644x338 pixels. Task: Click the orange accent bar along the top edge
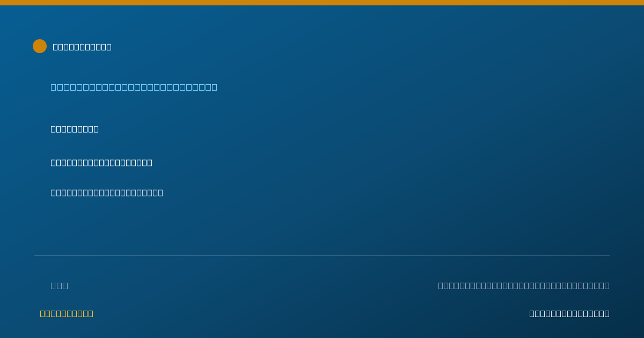tap(322, 3)
